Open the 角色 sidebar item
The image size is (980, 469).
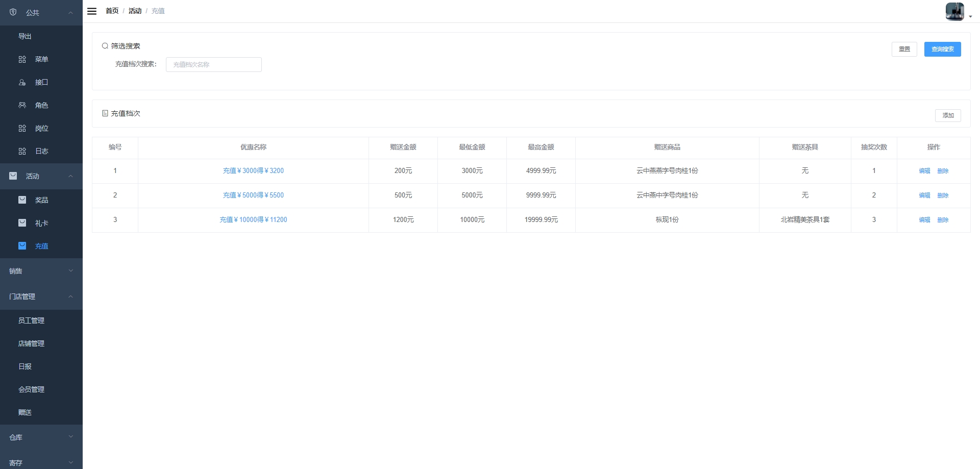click(x=41, y=105)
